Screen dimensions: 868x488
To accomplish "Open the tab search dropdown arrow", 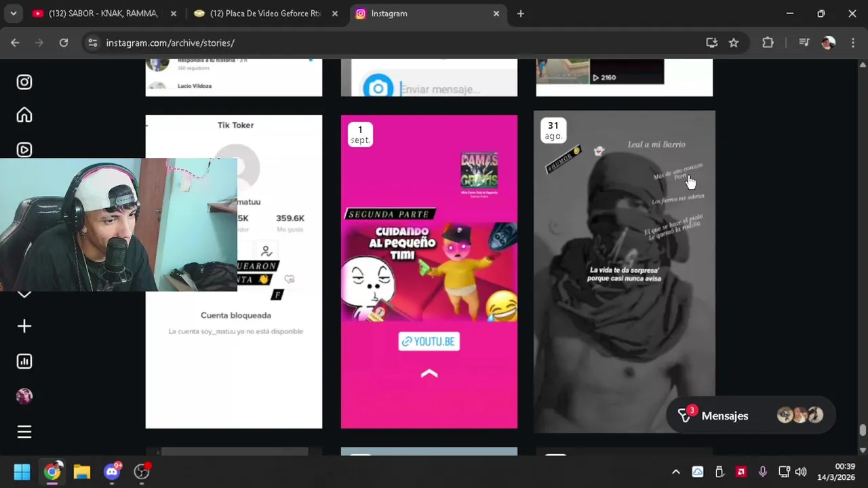I will point(14,14).
